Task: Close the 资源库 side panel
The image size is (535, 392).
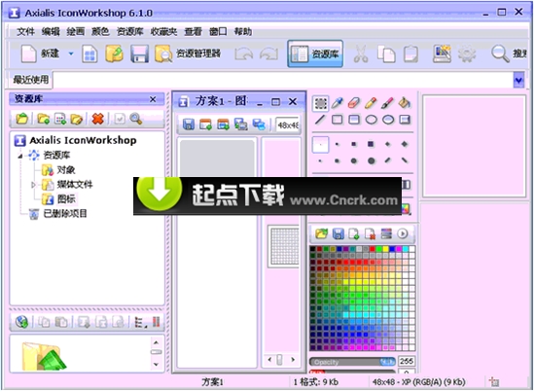Action: pos(153,99)
